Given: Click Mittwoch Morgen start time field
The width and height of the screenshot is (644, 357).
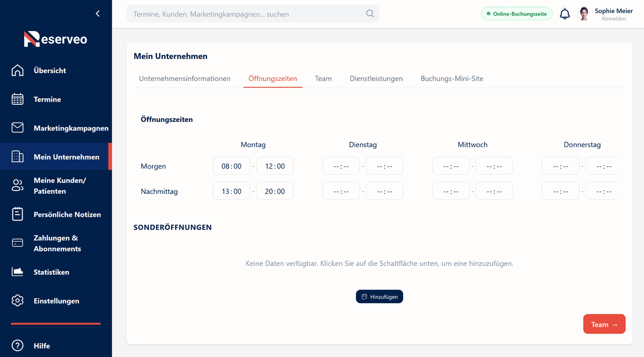Looking at the screenshot, I should click(x=451, y=166).
